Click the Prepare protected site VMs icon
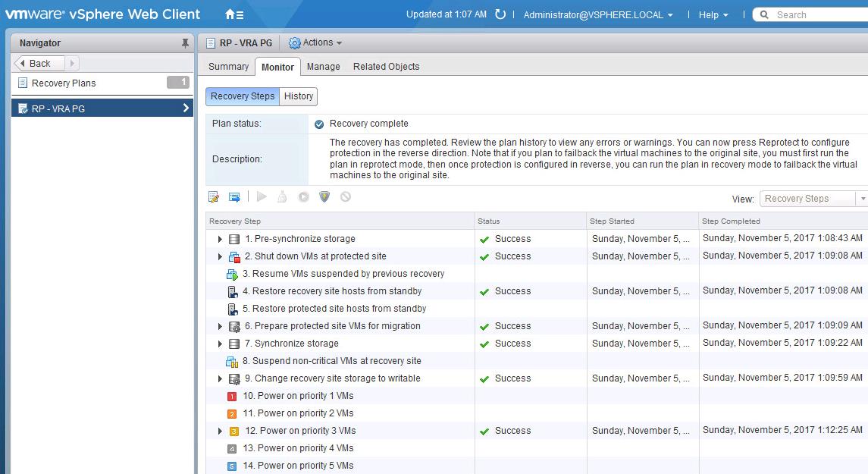868x474 pixels. click(x=234, y=326)
